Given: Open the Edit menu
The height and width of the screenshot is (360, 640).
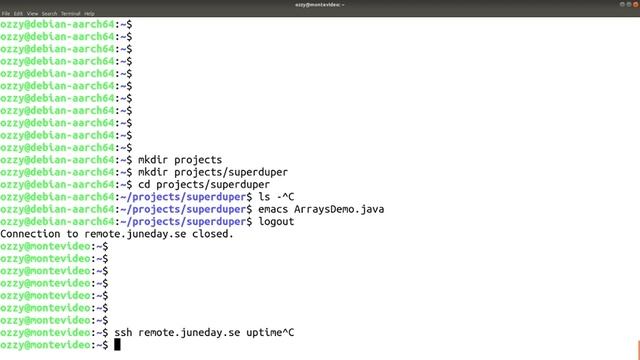Looking at the screenshot, I should 18,13.
